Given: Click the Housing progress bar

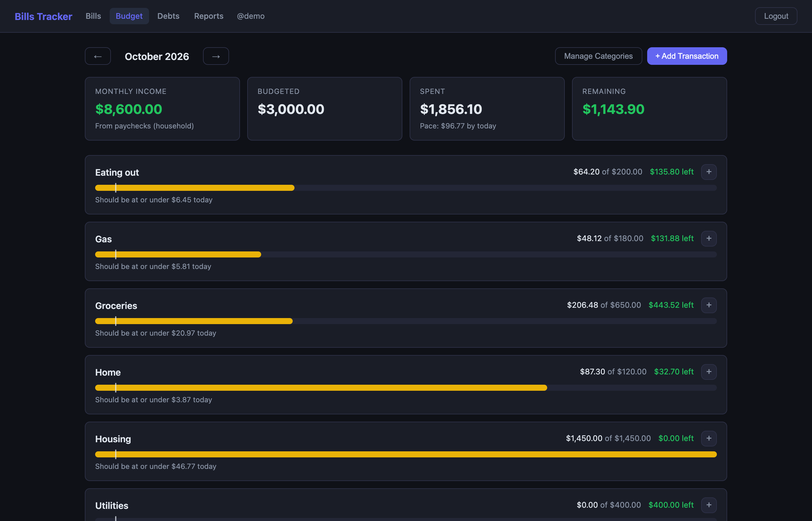Looking at the screenshot, I should pyautogui.click(x=406, y=454).
